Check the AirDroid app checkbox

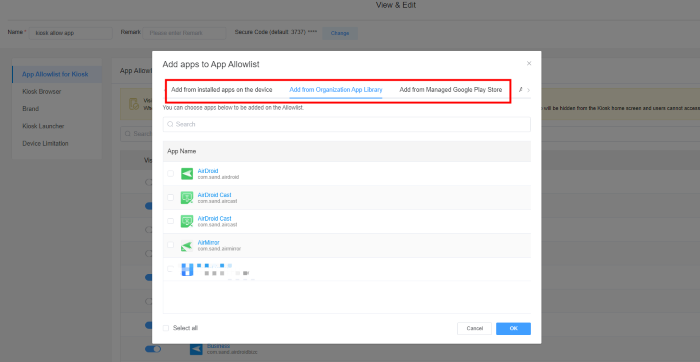(x=171, y=174)
